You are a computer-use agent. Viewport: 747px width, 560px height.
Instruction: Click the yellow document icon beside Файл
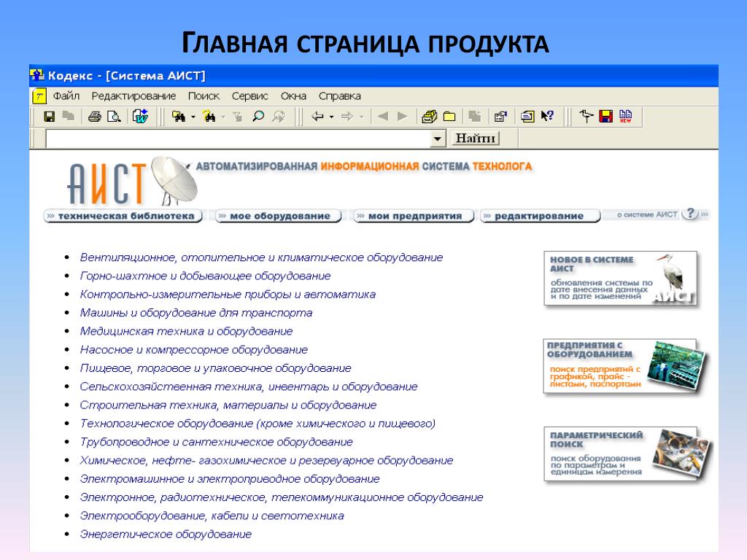[39, 96]
